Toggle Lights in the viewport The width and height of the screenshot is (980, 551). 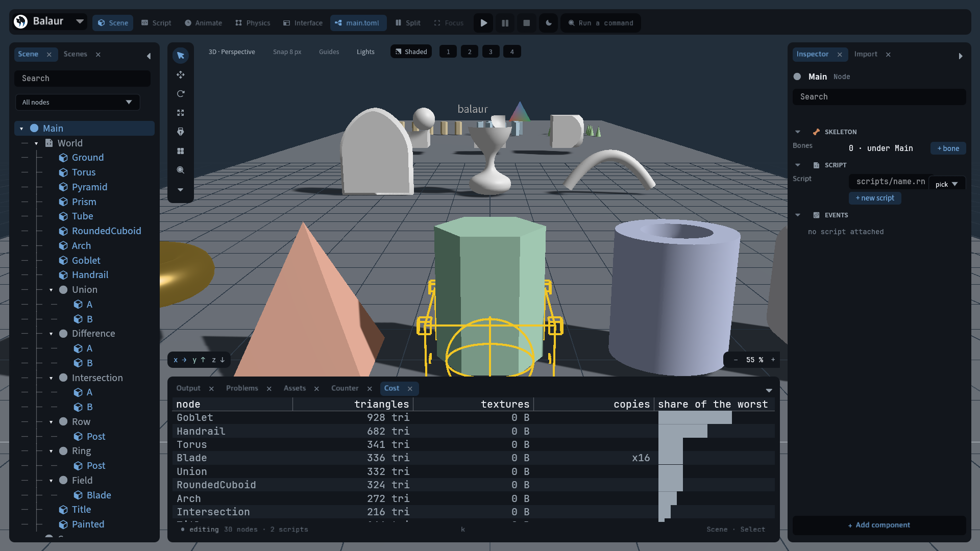tap(365, 52)
